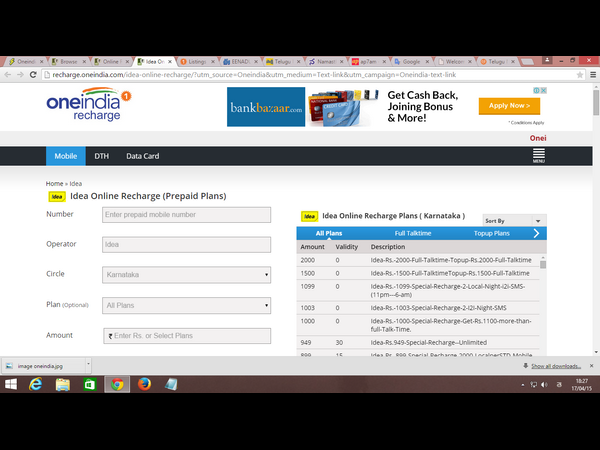Select the 1500 Full Talktime plan row
Image resolution: width=600 pixels, height=450 pixels.
coord(418,273)
